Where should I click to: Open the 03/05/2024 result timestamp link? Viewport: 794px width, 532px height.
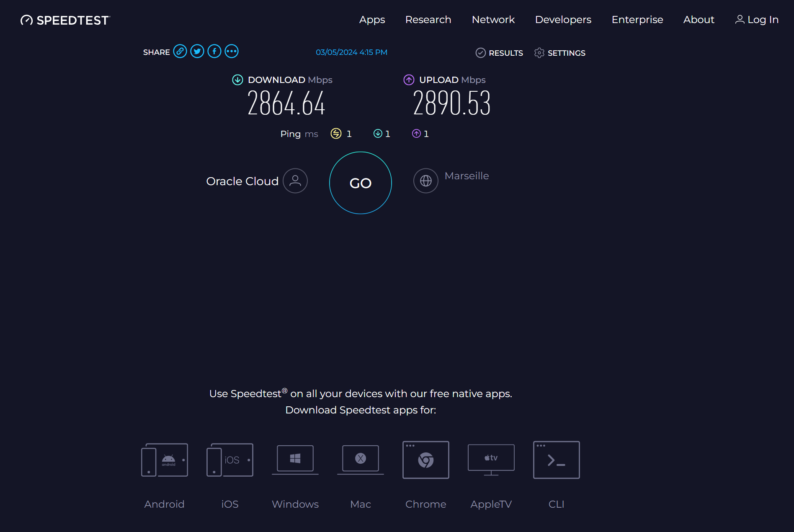351,52
